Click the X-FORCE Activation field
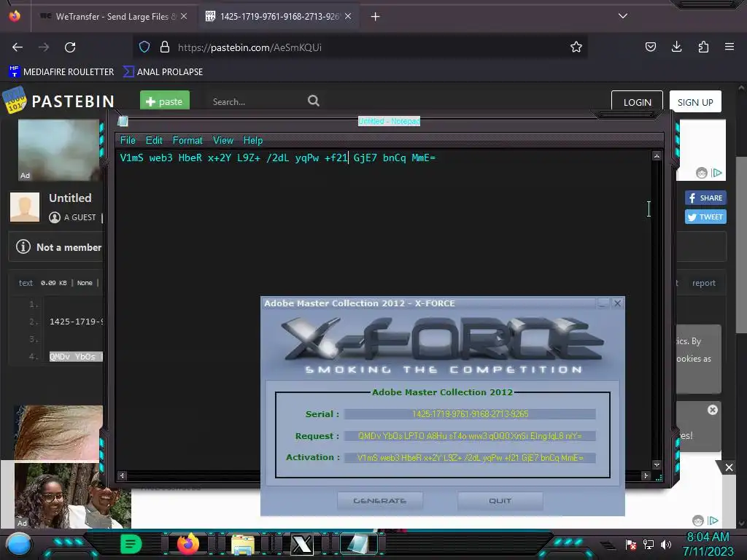Screen dimensions: 747x560 [470, 458]
